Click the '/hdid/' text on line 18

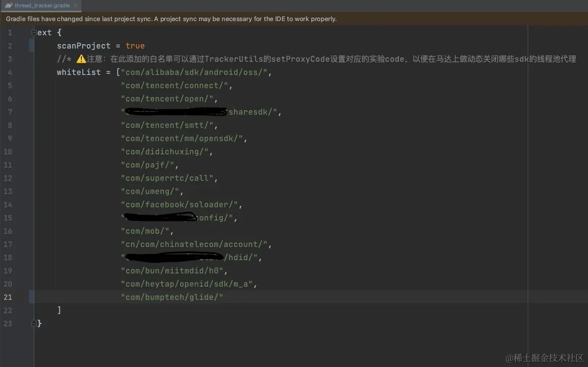click(238, 258)
